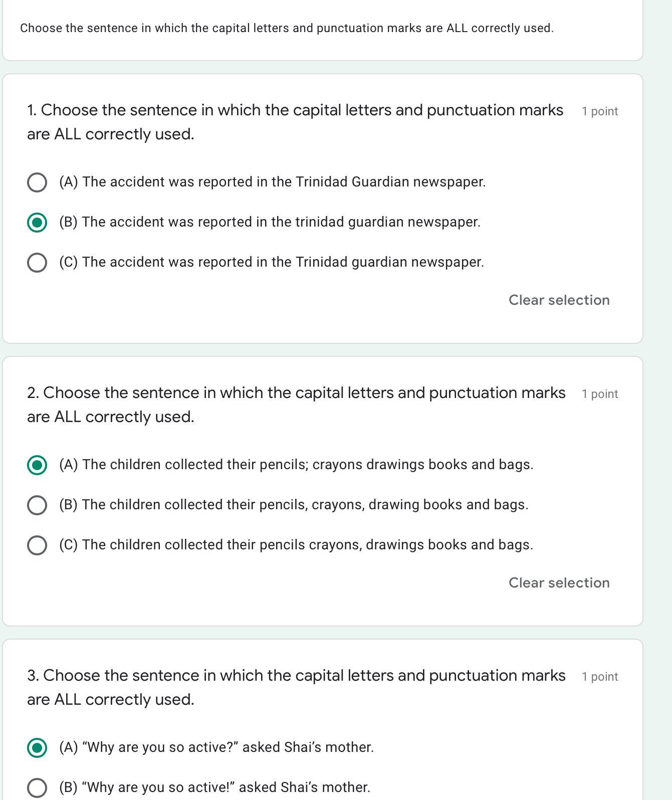Select radio for (B) trinidad guardian sentence
Screen dimensions: 672x800
pyautogui.click(x=37, y=222)
